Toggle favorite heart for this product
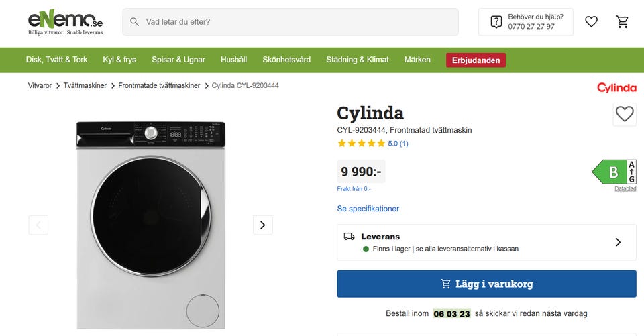The height and width of the screenshot is (336, 644). tap(625, 115)
